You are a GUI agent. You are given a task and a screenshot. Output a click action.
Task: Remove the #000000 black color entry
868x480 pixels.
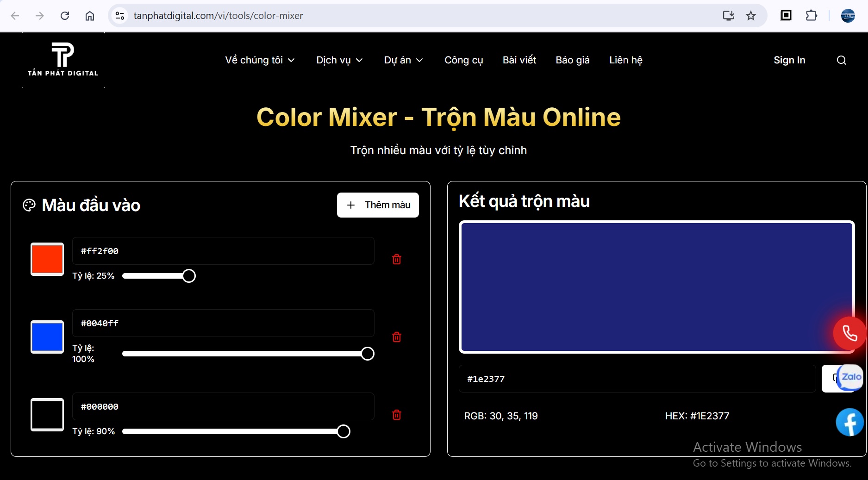397,415
